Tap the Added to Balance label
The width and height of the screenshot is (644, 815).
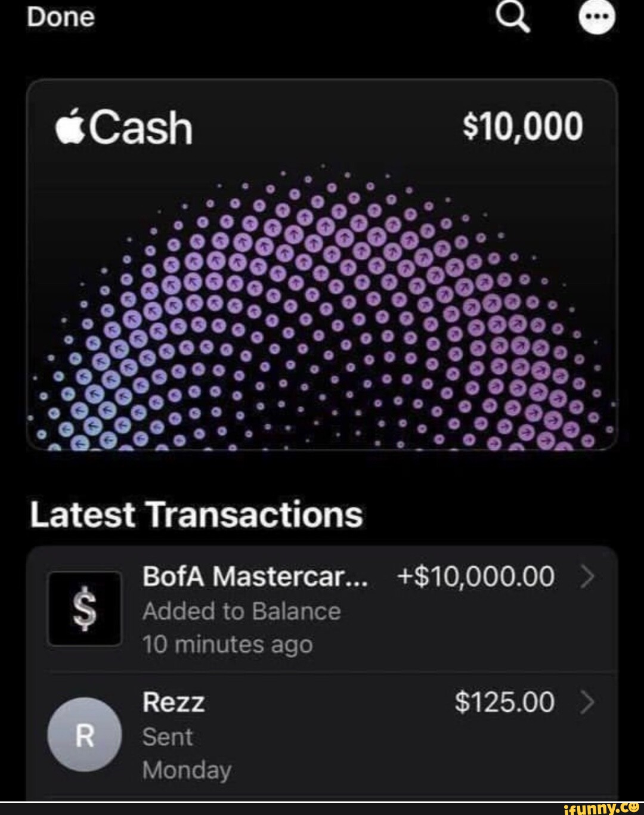[241, 611]
